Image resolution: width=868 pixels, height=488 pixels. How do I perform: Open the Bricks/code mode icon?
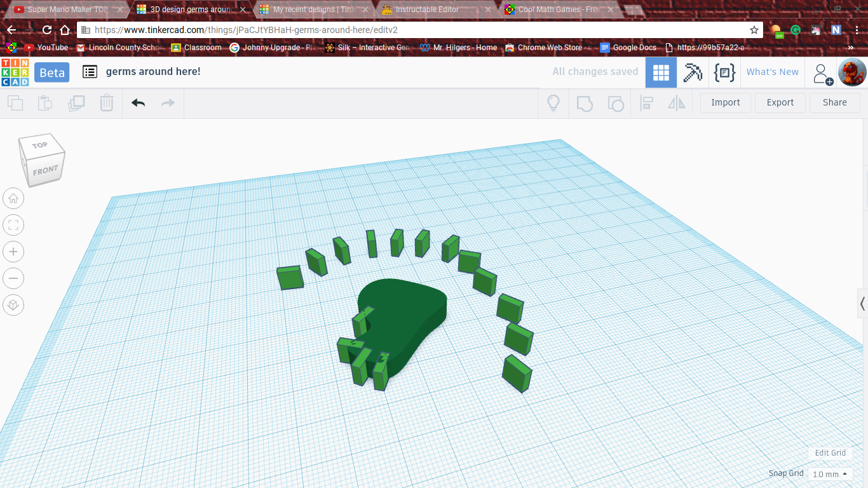(x=724, y=72)
